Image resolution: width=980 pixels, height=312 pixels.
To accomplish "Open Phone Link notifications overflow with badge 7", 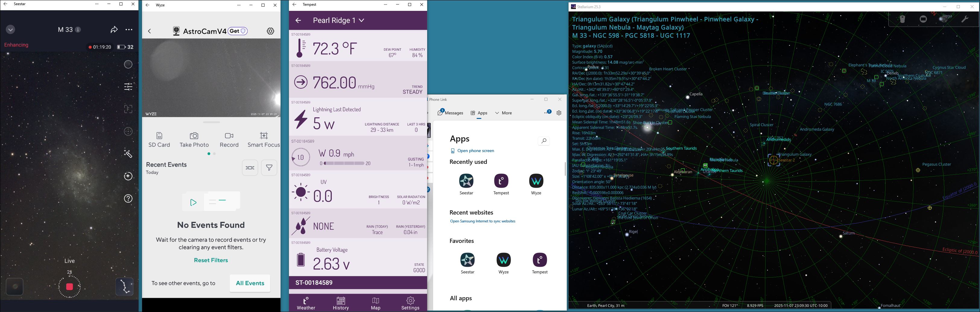I will (x=547, y=112).
